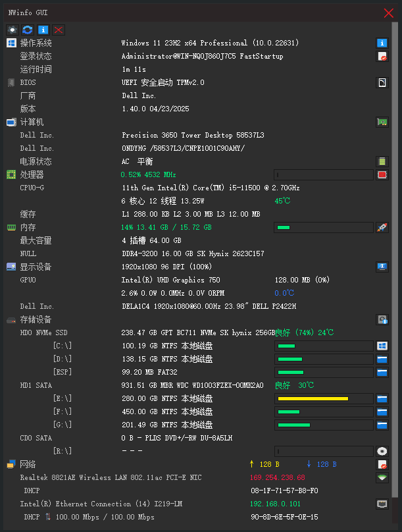Open the display device monitor icon
Viewport: 402px width, 532px height.
point(382,267)
